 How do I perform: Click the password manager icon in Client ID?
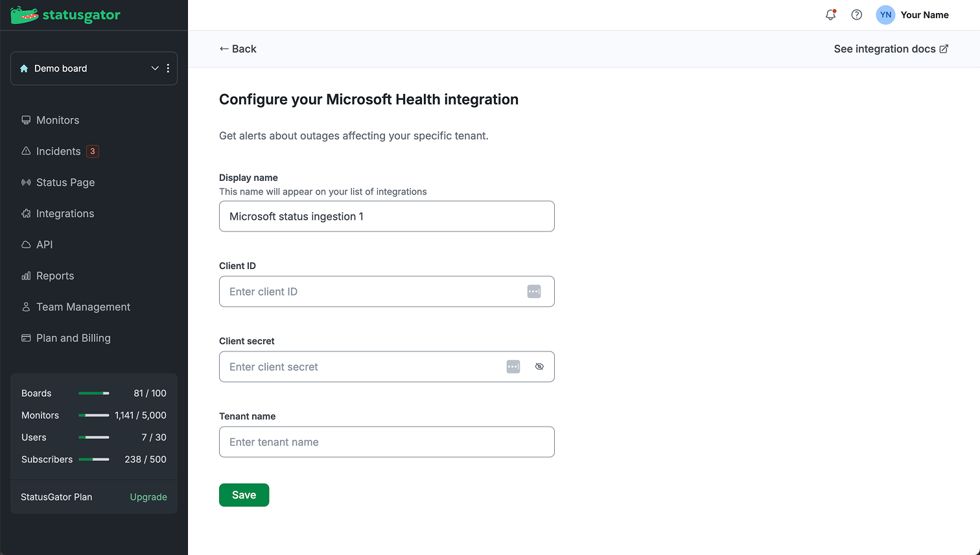click(x=534, y=292)
